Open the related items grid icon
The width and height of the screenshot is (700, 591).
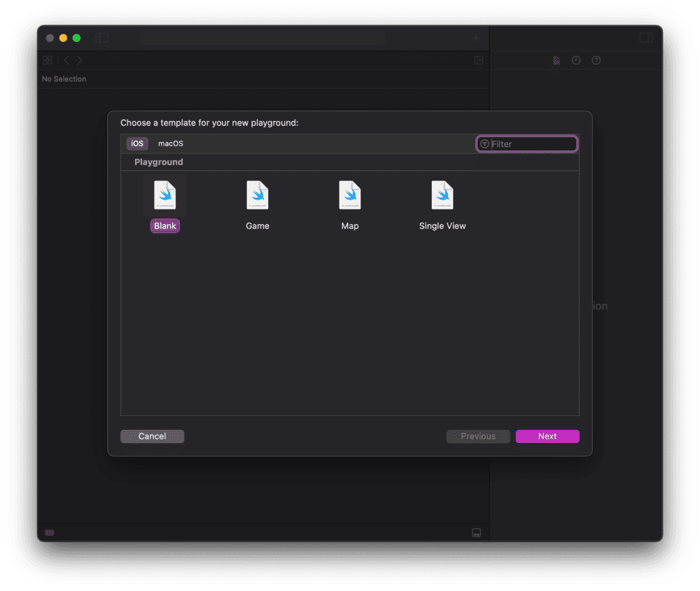coord(48,60)
